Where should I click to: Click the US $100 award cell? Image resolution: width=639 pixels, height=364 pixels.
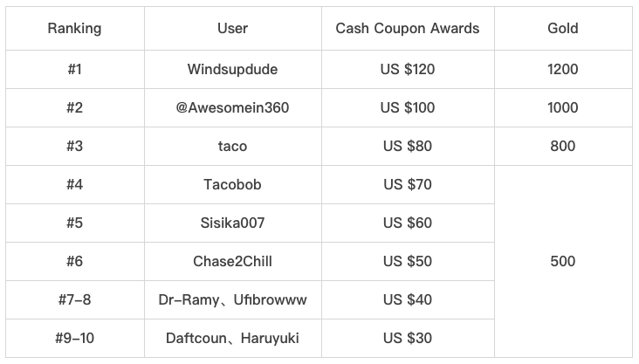click(x=408, y=107)
